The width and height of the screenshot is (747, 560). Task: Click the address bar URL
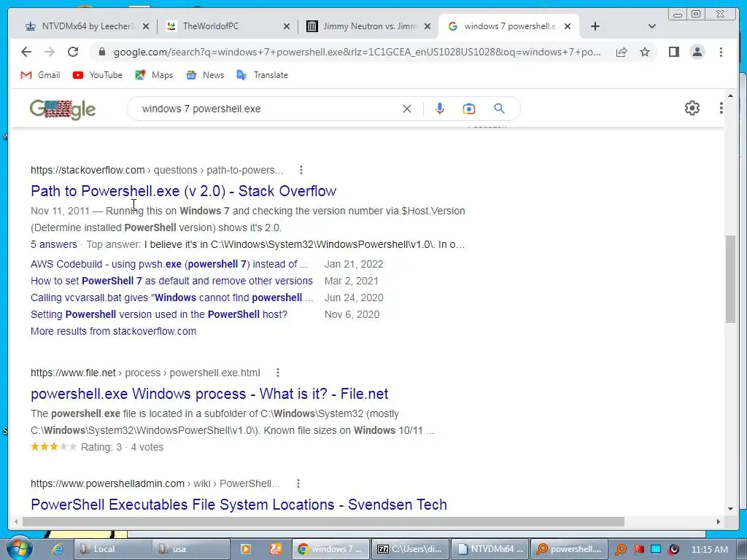tap(357, 52)
